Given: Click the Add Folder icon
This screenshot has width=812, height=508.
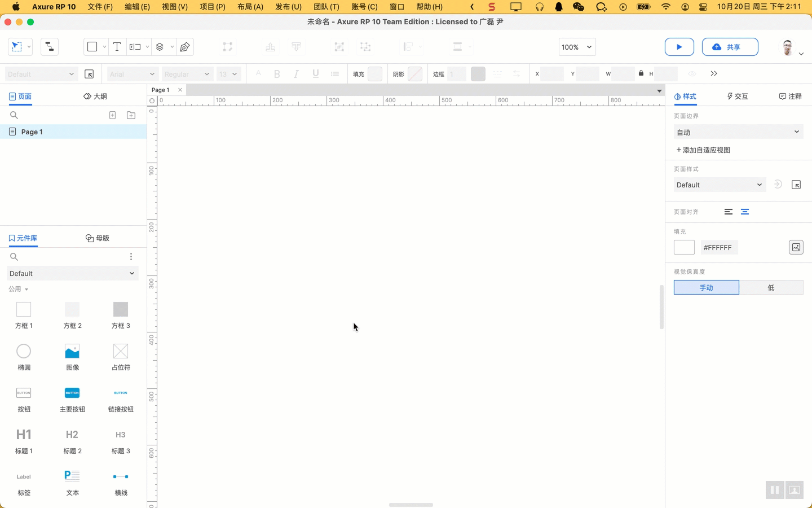Looking at the screenshot, I should point(131,115).
